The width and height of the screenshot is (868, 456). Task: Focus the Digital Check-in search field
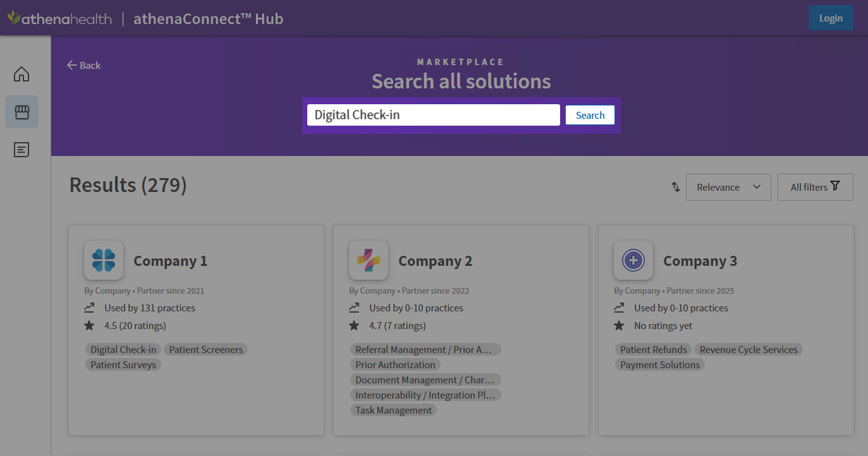pos(434,115)
